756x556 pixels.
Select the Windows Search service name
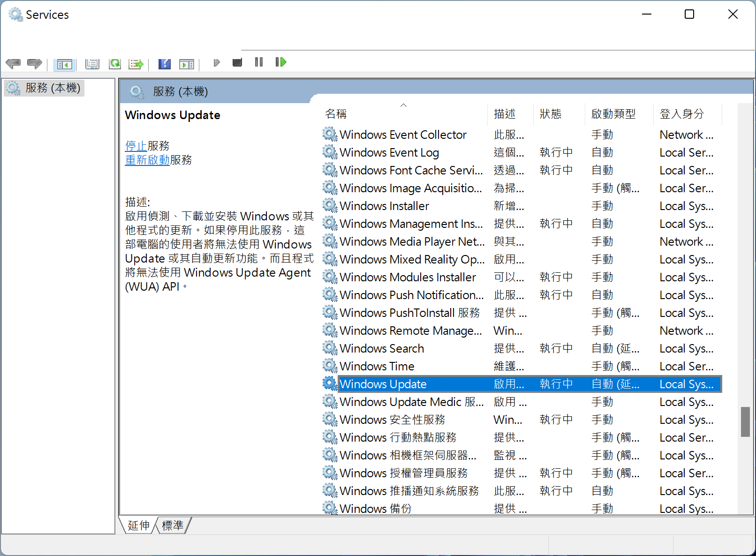pos(382,348)
